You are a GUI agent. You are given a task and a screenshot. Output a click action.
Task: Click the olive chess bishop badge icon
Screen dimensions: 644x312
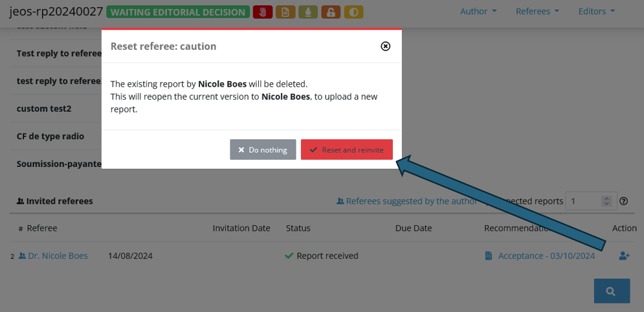point(308,12)
